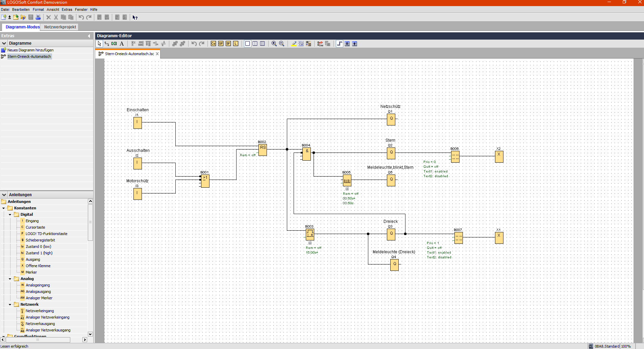Select the text tool (A) in editor toolbar
Screen dimensions: 644x349
122,44
